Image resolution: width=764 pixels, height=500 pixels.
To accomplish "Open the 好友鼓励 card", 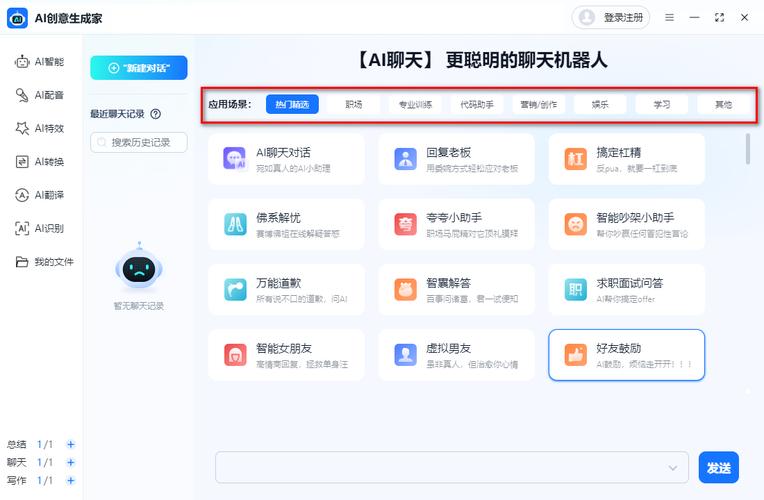I will coord(627,355).
